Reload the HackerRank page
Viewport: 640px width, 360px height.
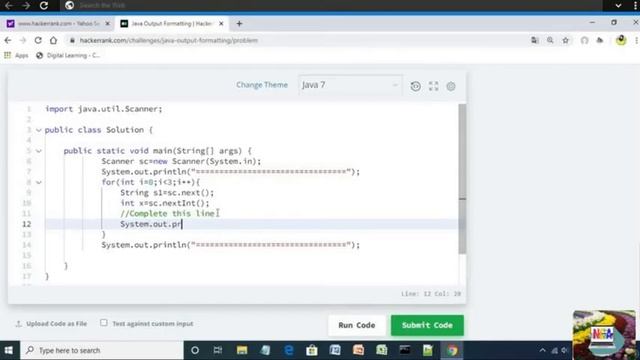click(38, 40)
